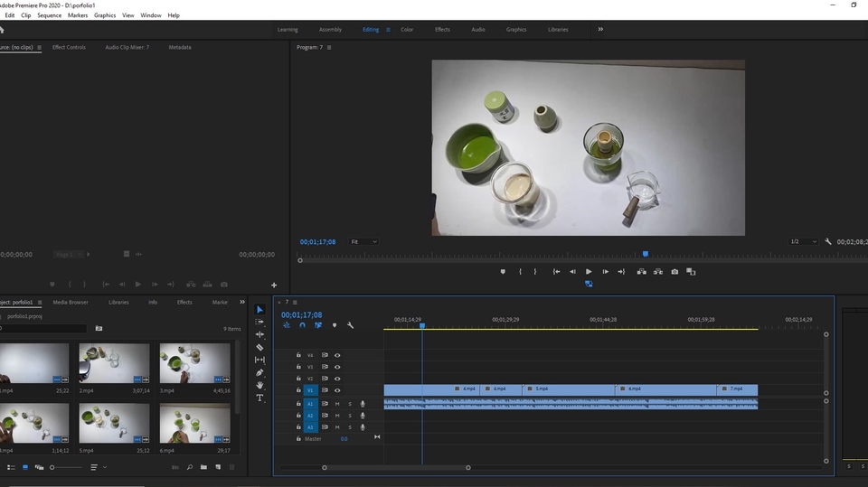This screenshot has height=487, width=868.
Task: Open the Fit zoom level dropdown
Action: [363, 242]
